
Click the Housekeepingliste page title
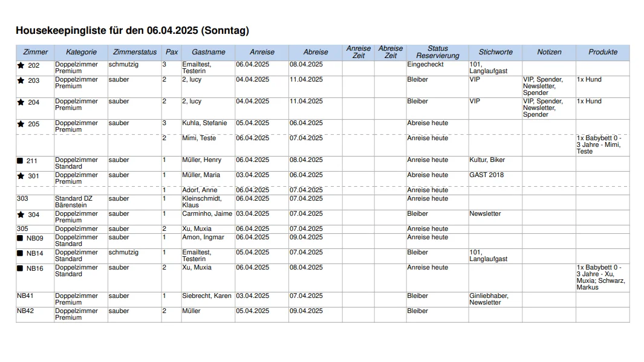(x=132, y=30)
